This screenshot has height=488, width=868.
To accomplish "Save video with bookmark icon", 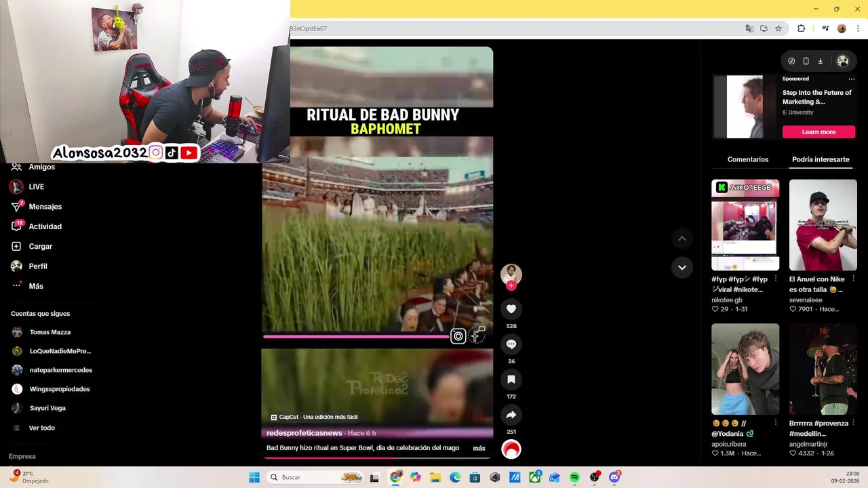I will [511, 380].
